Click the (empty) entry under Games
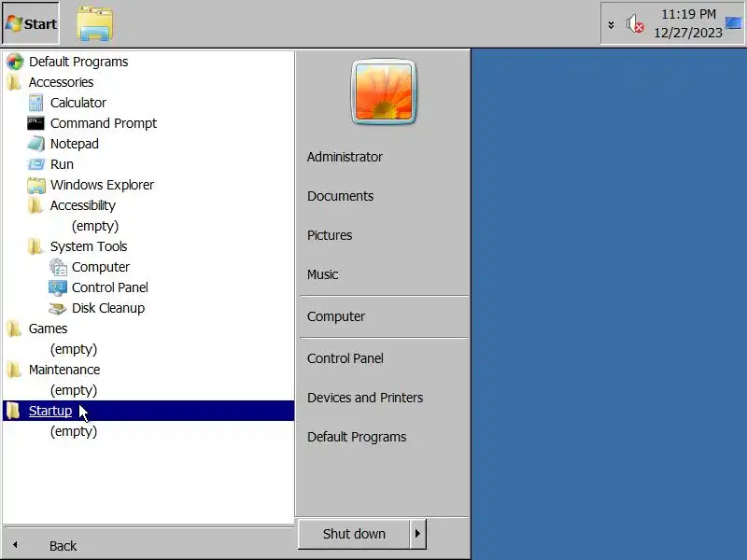Screen dimensions: 747x560 pyautogui.click(x=74, y=349)
